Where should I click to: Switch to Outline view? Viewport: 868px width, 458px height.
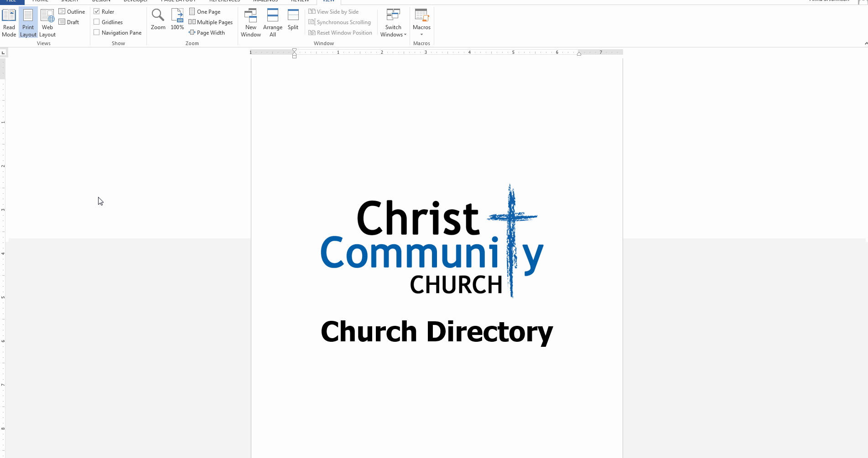point(72,11)
